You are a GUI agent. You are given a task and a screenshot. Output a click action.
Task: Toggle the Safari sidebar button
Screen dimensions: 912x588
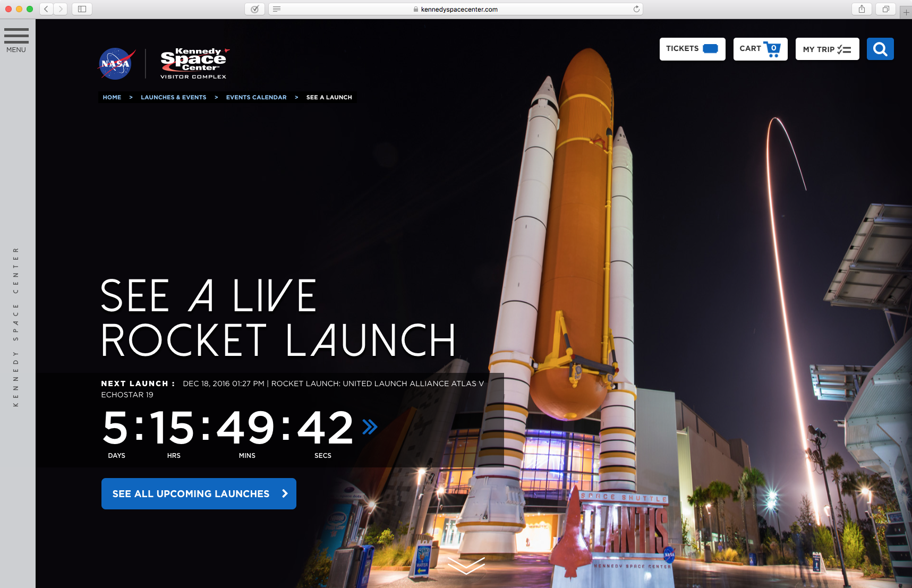click(x=82, y=9)
